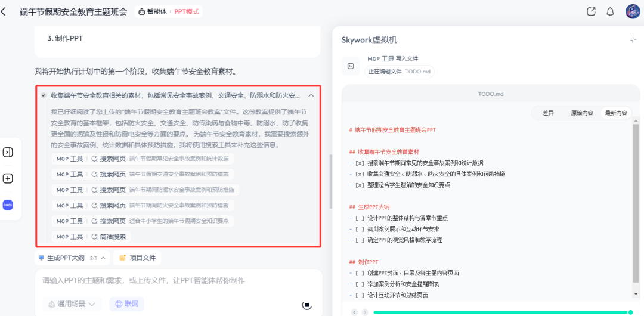
Task: Click the scrollbar down arrow in preview
Action: coord(636,294)
